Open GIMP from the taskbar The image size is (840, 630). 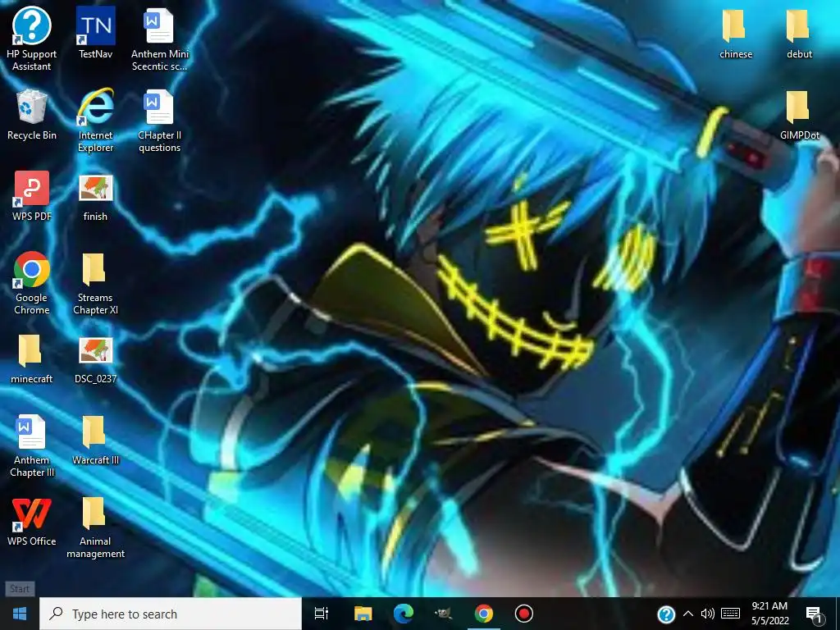click(444, 614)
